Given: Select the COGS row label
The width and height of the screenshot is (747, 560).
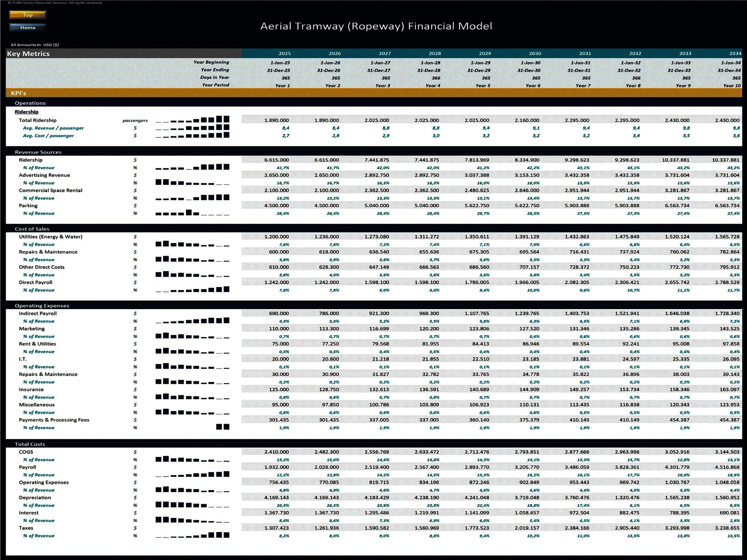Looking at the screenshot, I should pos(26,452).
